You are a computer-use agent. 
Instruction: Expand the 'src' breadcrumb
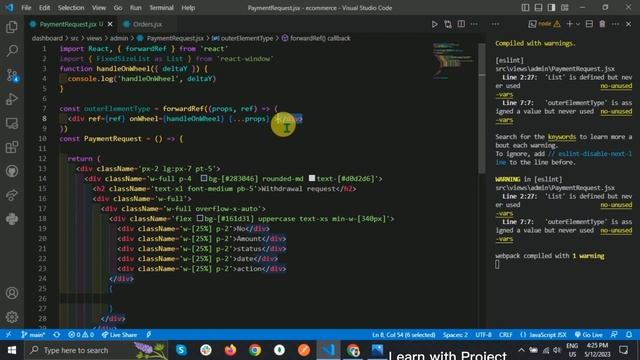pos(74,38)
